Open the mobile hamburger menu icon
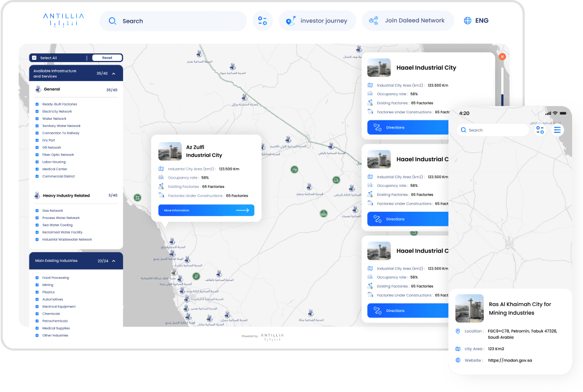 (557, 130)
